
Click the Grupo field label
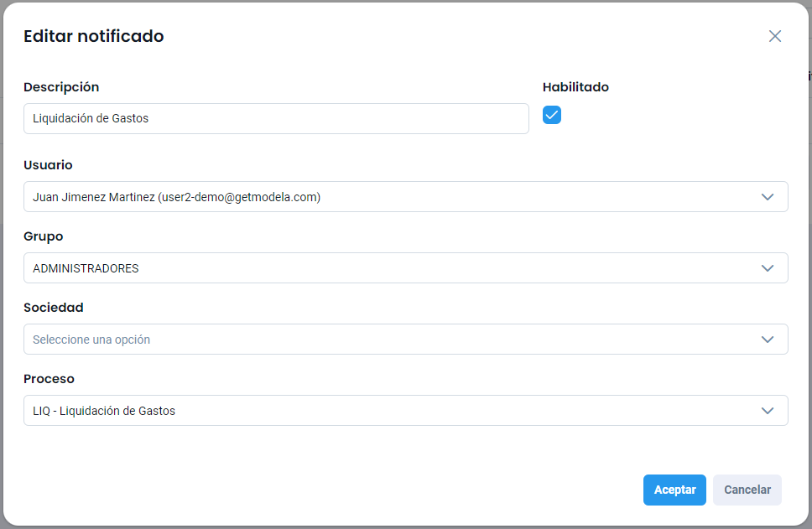(x=44, y=236)
